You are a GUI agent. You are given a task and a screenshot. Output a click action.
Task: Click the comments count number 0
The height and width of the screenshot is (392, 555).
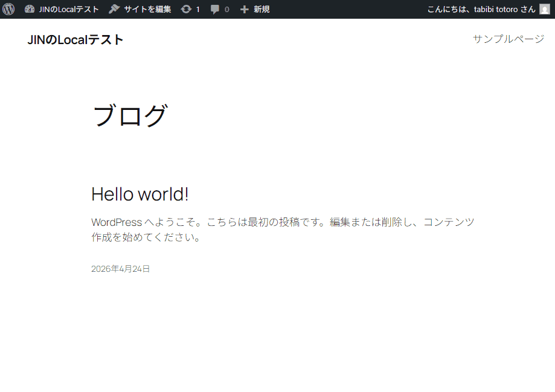pyautogui.click(x=226, y=9)
